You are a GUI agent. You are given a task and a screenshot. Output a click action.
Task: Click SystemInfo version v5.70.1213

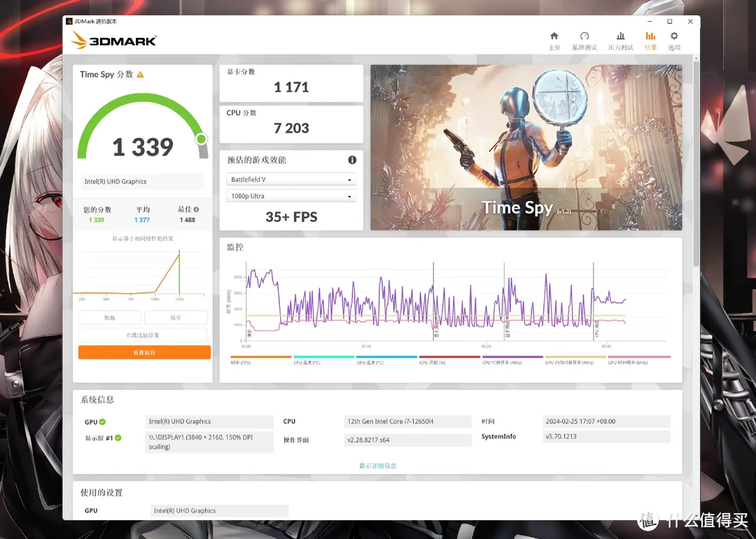[606, 437]
